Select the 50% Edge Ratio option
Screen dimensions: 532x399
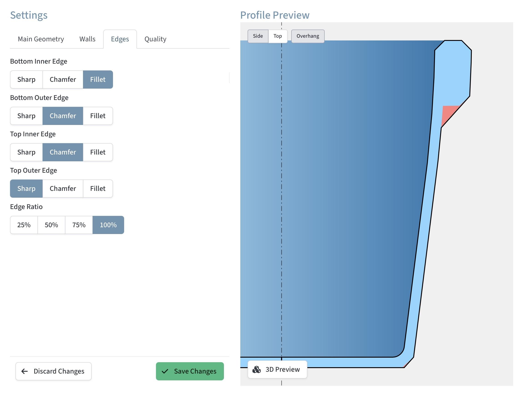tap(51, 225)
